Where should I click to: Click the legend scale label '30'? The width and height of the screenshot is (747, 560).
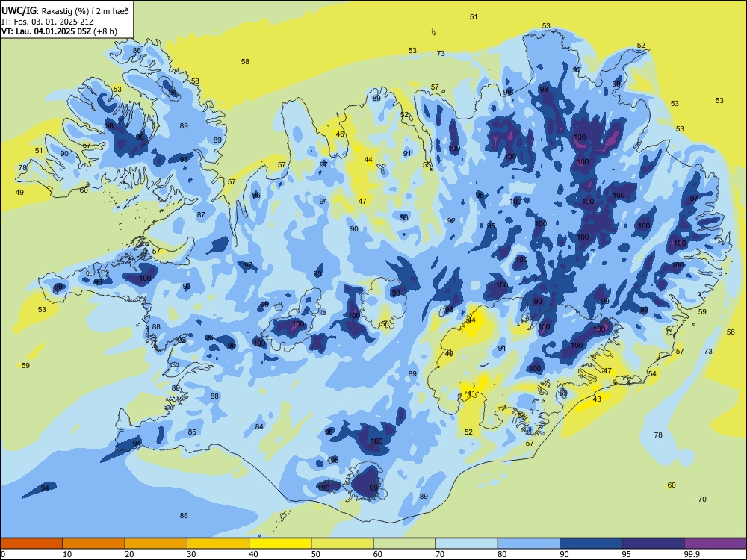[191, 554]
